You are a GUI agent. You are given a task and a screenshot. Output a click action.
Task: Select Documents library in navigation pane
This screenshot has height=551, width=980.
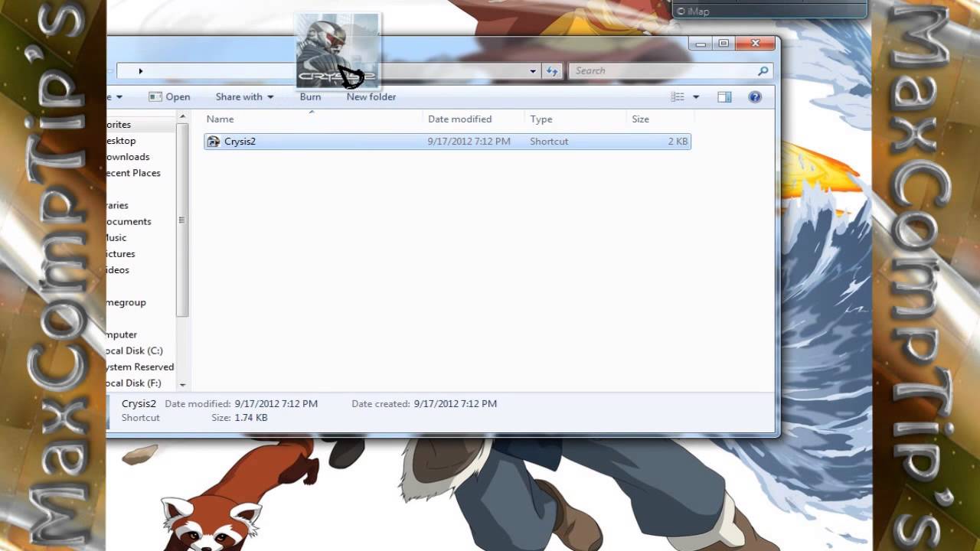click(x=129, y=221)
